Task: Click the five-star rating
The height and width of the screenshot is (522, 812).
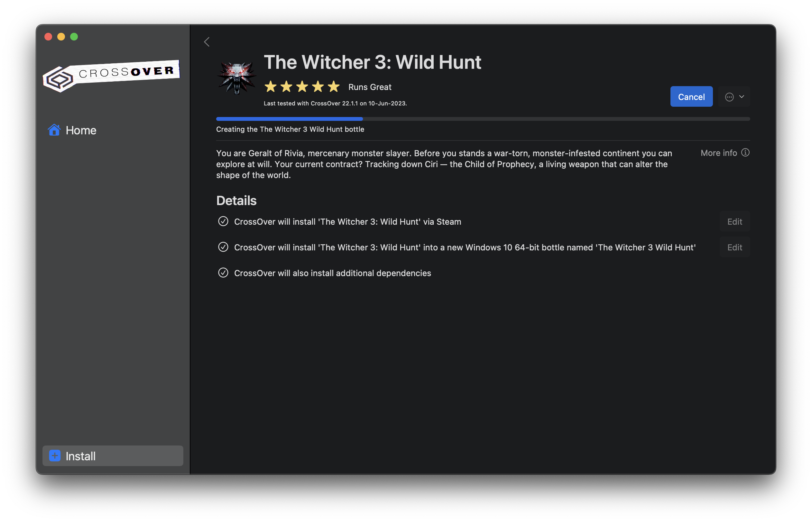Action: (302, 87)
